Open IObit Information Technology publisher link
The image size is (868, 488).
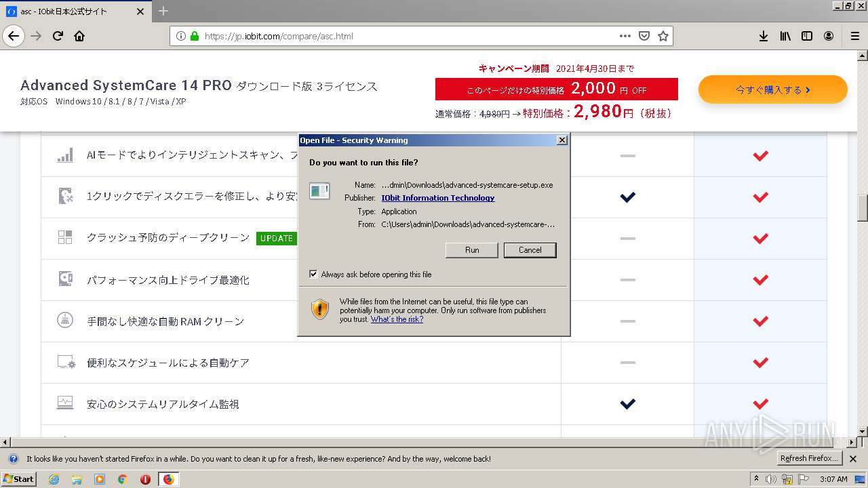click(x=438, y=198)
